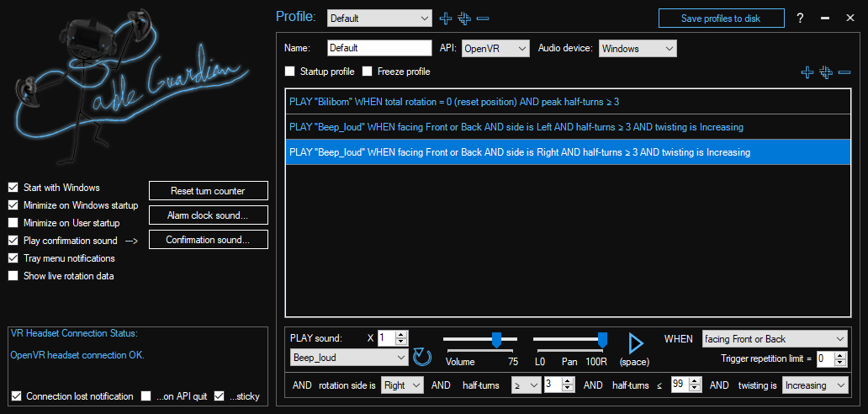This screenshot has width=868, height=414.
Task: Open the twisting is Increasing dropdown
Action: pyautogui.click(x=815, y=385)
